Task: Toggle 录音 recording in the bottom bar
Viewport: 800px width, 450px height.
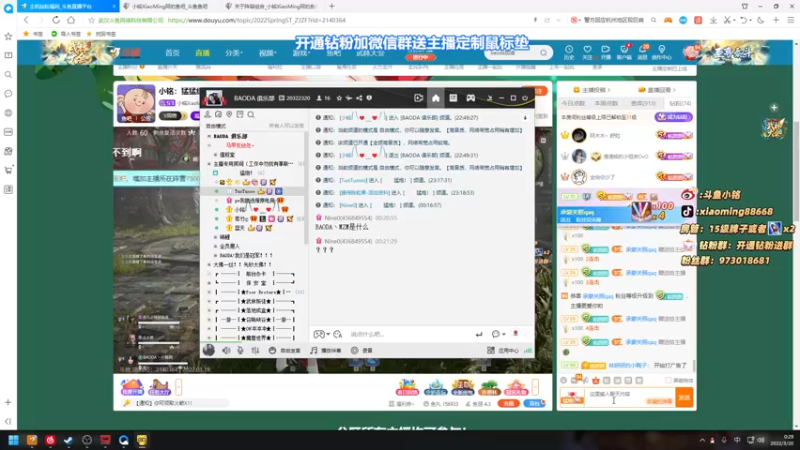Action: (362, 351)
